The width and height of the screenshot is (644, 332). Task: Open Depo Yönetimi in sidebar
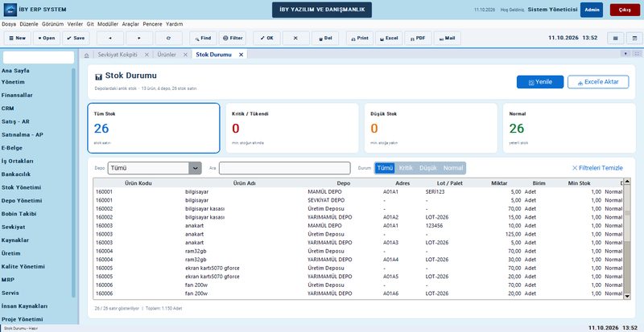(x=22, y=201)
